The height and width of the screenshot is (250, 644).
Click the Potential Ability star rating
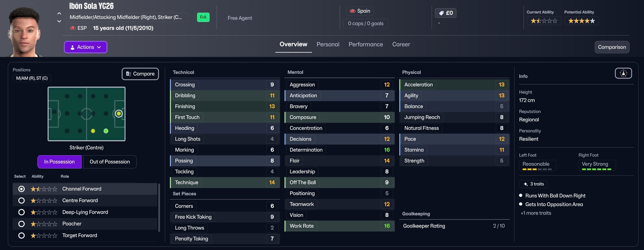click(x=581, y=21)
